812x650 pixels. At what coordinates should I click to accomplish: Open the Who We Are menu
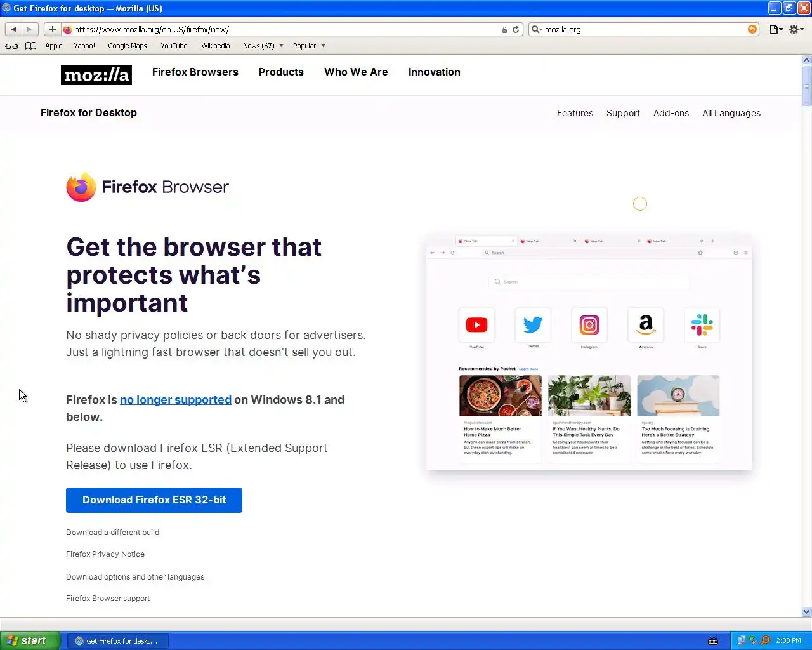(356, 72)
